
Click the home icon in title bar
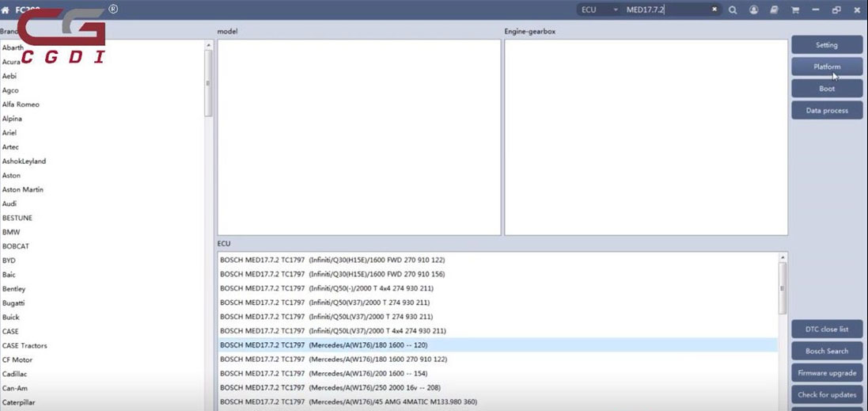(x=6, y=10)
